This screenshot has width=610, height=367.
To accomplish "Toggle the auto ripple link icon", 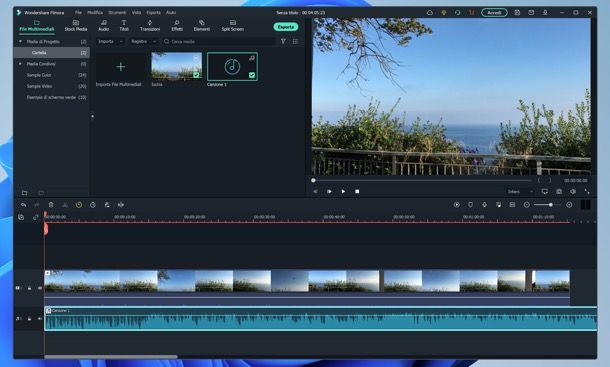I will click(35, 217).
